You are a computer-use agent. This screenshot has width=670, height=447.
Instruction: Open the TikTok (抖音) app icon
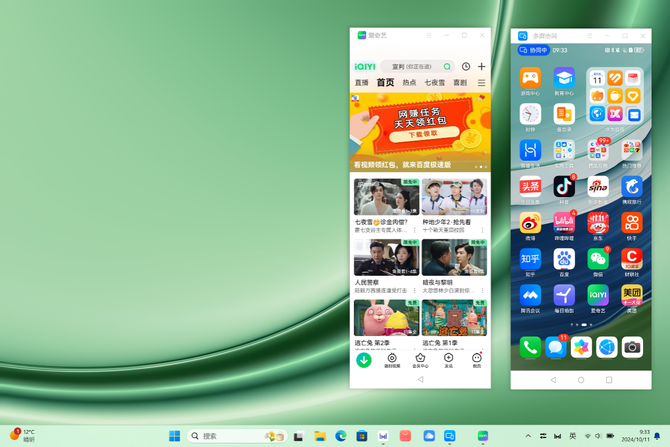coord(564,186)
